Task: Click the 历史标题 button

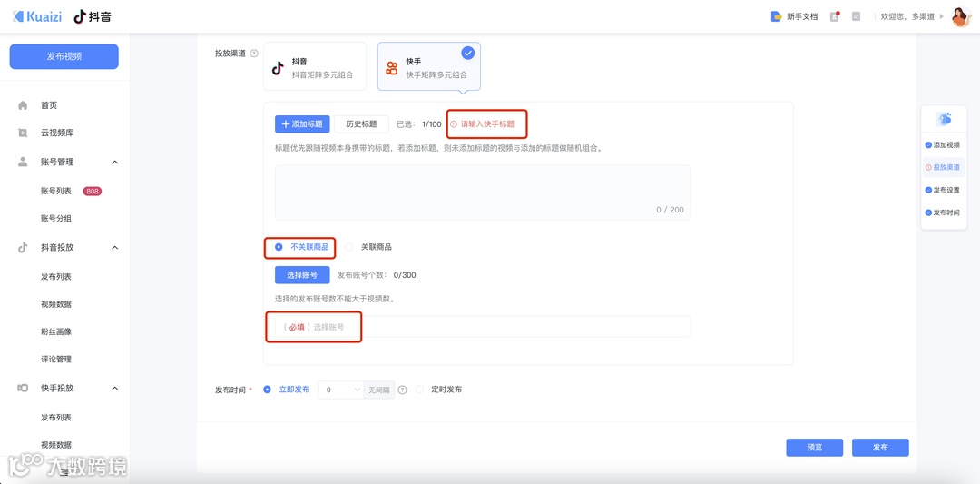Action: (361, 123)
